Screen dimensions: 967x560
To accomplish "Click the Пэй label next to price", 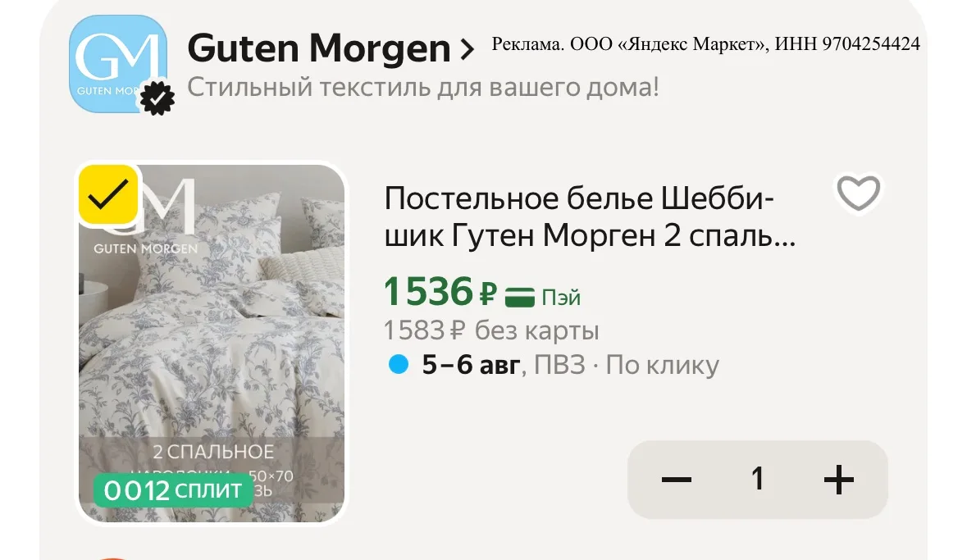I will [561, 298].
